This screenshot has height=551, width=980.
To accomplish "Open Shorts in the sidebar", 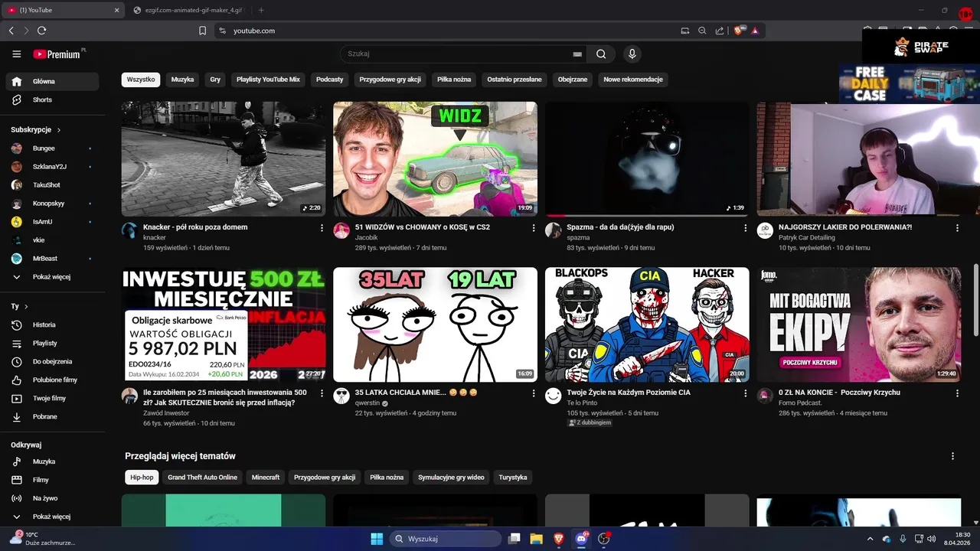I will pos(52,99).
